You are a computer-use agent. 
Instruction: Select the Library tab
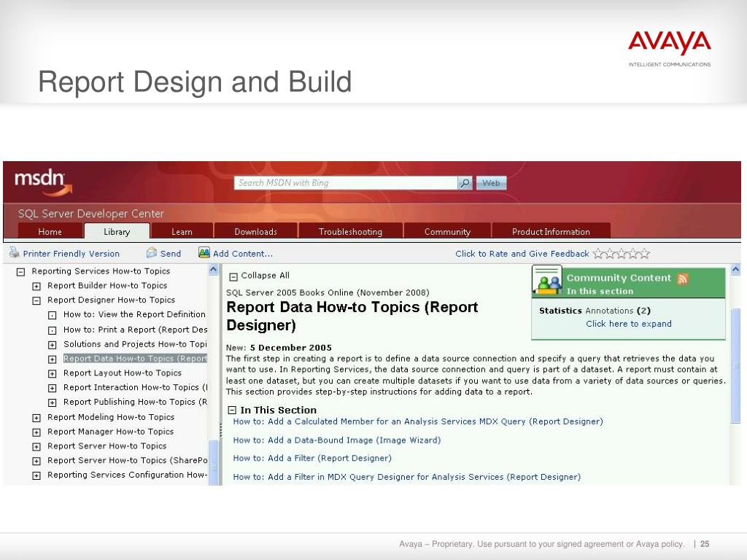coord(117,231)
